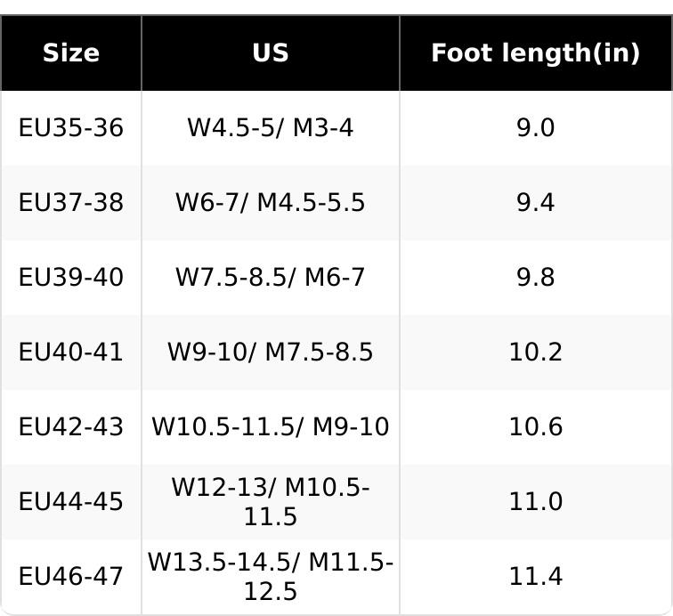Click the Foot length(in) column header
Image resolution: width=673 pixels, height=616 pixels.
tap(535, 53)
